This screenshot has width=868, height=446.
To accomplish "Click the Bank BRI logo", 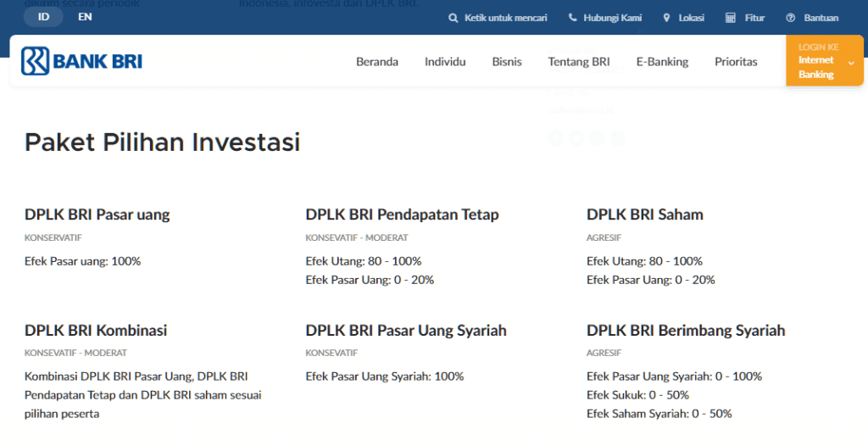I will [81, 61].
